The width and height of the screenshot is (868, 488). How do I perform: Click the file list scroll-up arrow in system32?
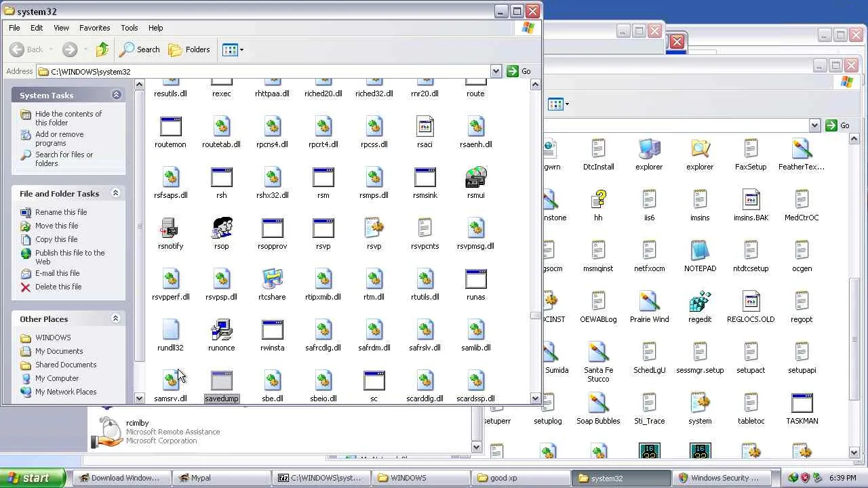coord(535,84)
